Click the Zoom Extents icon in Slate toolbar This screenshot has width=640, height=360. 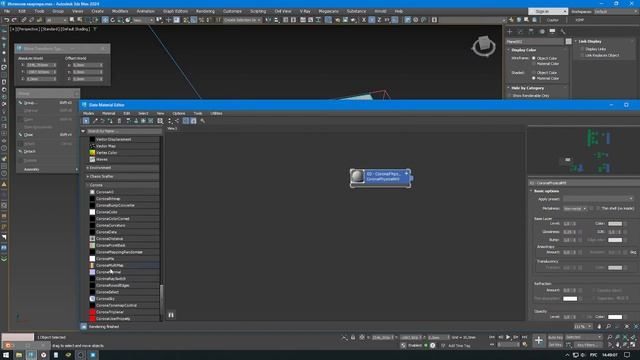pyautogui.click(x=160, y=121)
